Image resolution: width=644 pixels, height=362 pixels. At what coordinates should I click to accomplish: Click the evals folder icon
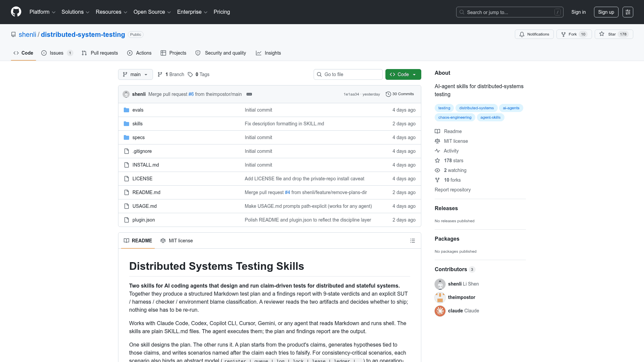coord(126,110)
